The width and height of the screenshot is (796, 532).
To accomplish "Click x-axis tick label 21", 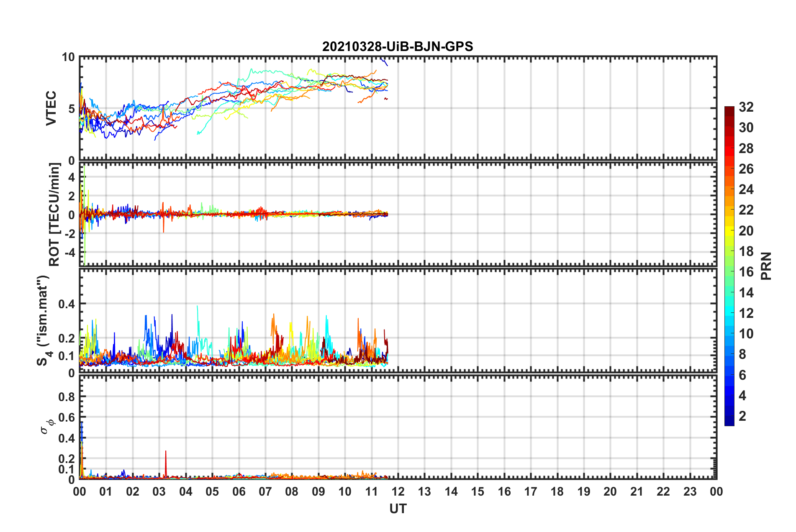I will [637, 491].
